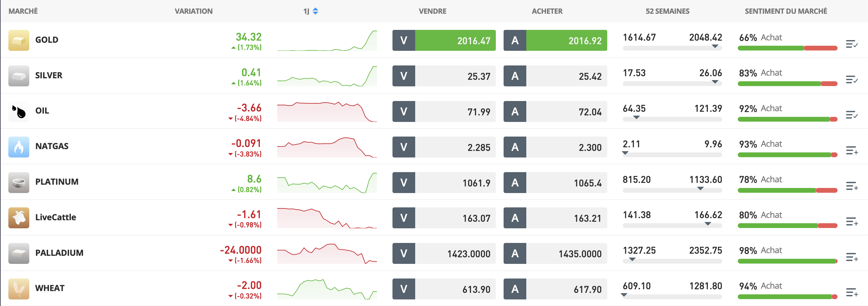
Task: Toggle PALLADIUM into your watchlist
Action: click(852, 257)
